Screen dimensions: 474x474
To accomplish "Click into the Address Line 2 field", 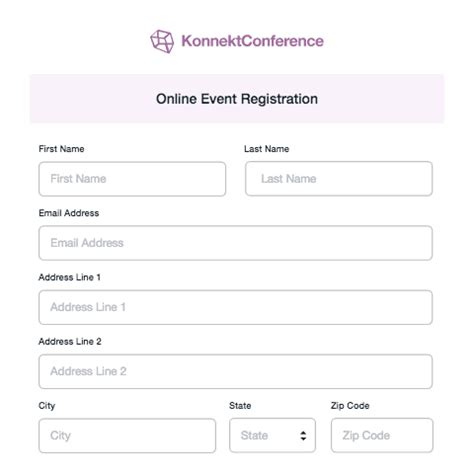I will tap(236, 371).
